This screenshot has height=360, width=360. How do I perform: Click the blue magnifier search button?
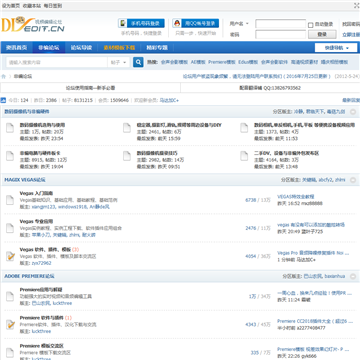pyautogui.click(x=138, y=62)
